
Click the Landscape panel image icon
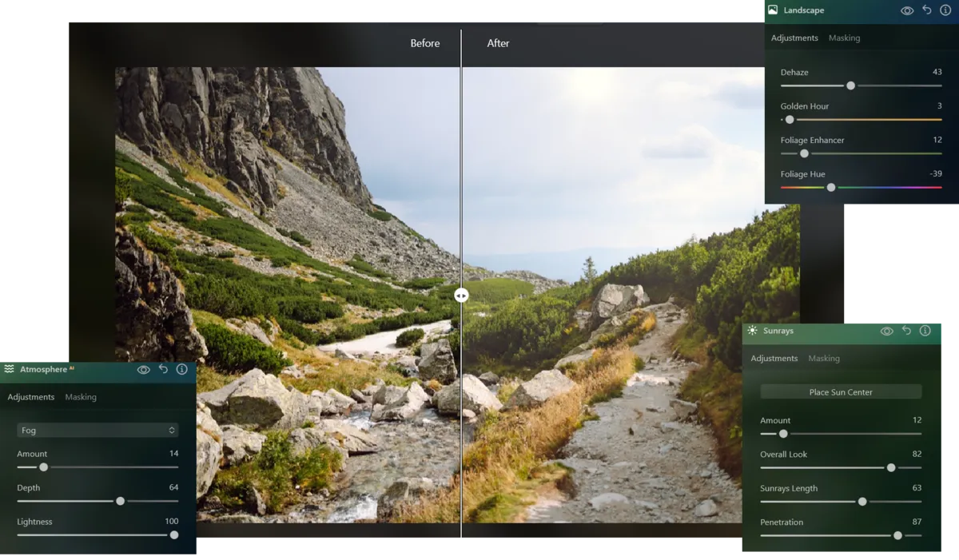click(x=772, y=10)
